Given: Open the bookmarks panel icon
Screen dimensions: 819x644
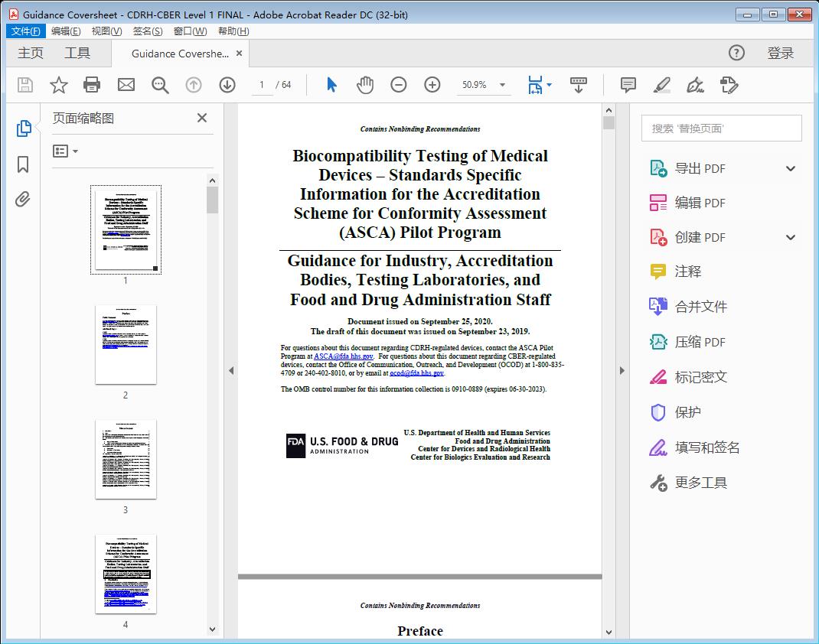Looking at the screenshot, I should pos(23,164).
